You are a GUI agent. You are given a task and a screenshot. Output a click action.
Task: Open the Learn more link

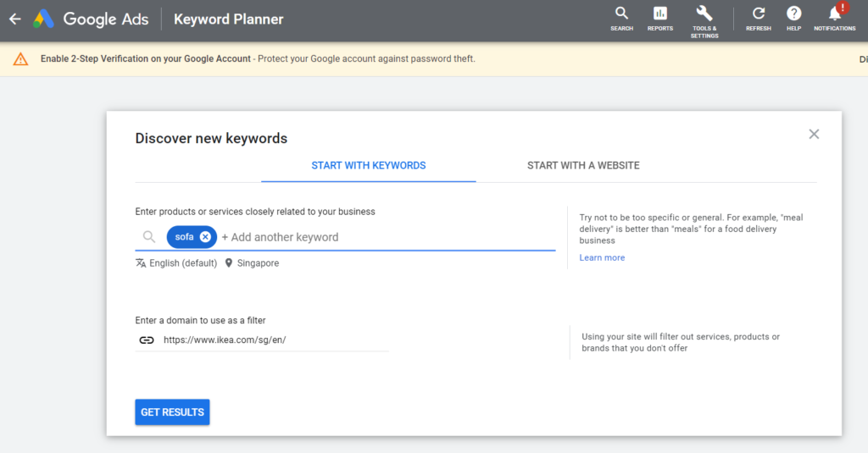click(x=602, y=257)
